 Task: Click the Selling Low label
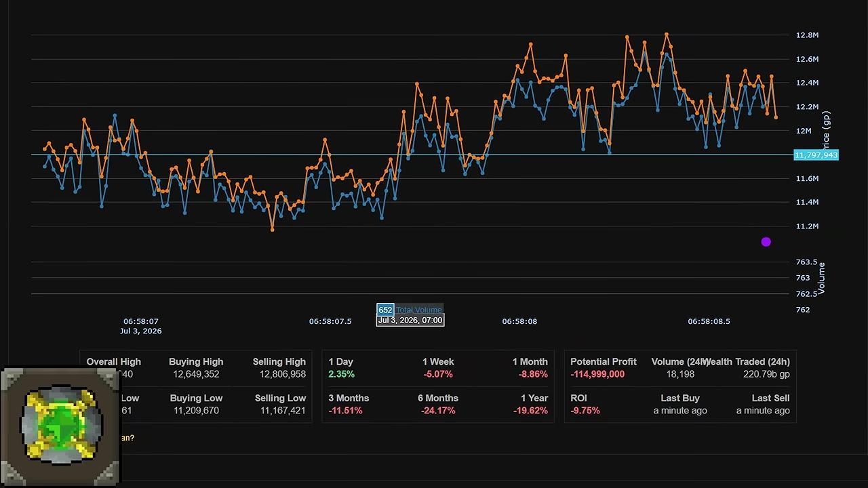[x=280, y=399]
